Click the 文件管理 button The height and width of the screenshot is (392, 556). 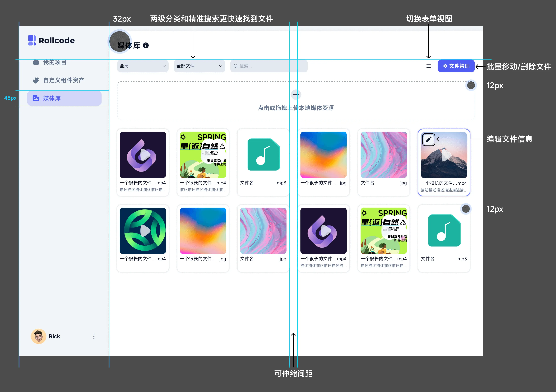pos(456,66)
